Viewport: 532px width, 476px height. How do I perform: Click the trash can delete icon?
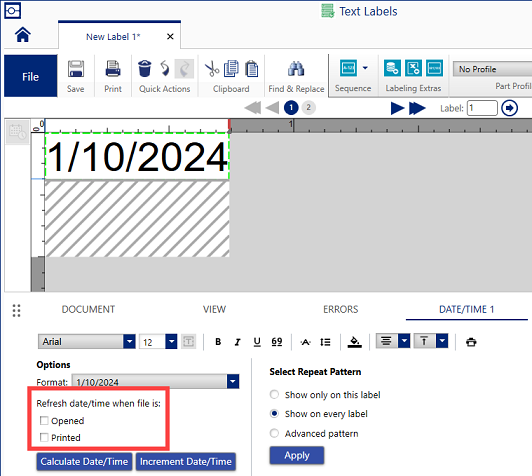pos(145,69)
